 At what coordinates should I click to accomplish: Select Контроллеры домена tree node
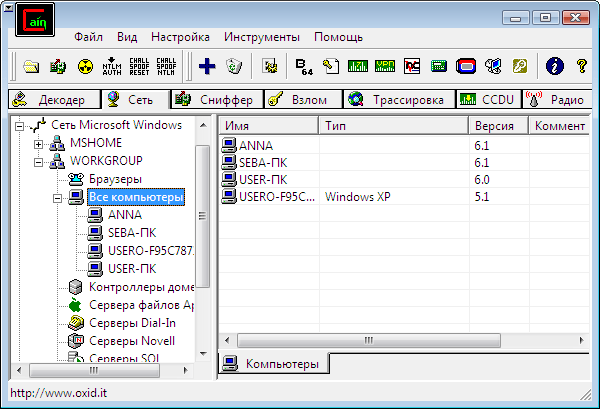[x=141, y=287]
